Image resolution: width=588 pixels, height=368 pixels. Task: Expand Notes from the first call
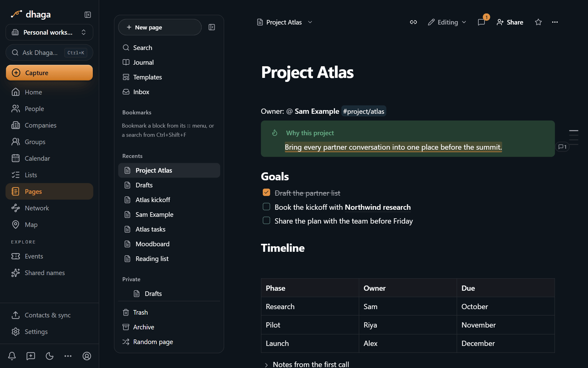tap(266, 365)
